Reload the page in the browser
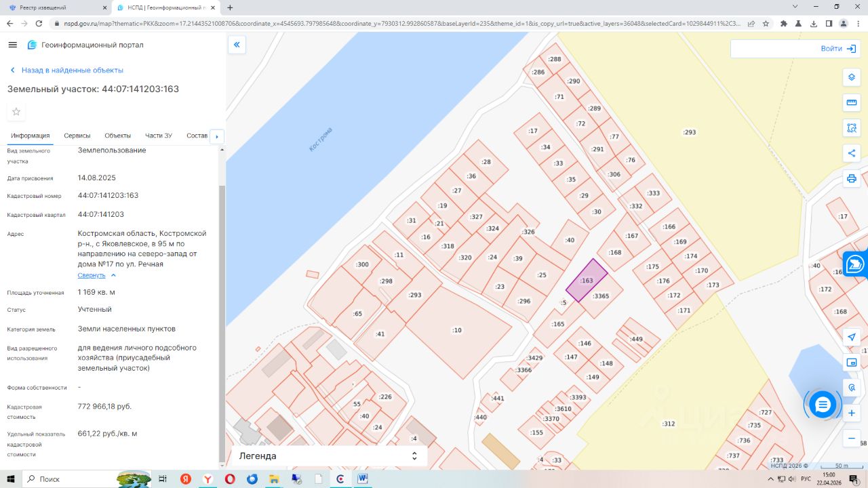This screenshot has height=488, width=868. tap(38, 23)
